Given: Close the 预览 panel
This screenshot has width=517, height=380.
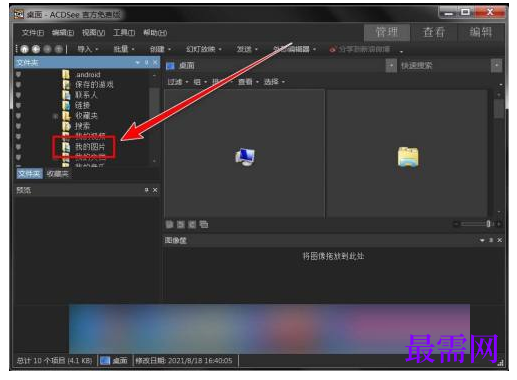Looking at the screenshot, I should pos(155,190).
